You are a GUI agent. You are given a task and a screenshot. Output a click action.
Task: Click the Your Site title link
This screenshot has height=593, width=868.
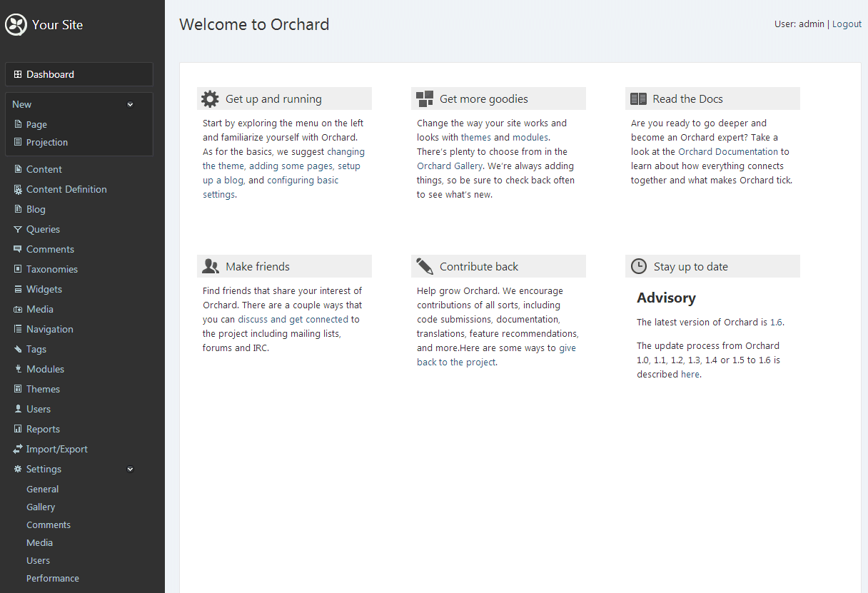click(58, 25)
